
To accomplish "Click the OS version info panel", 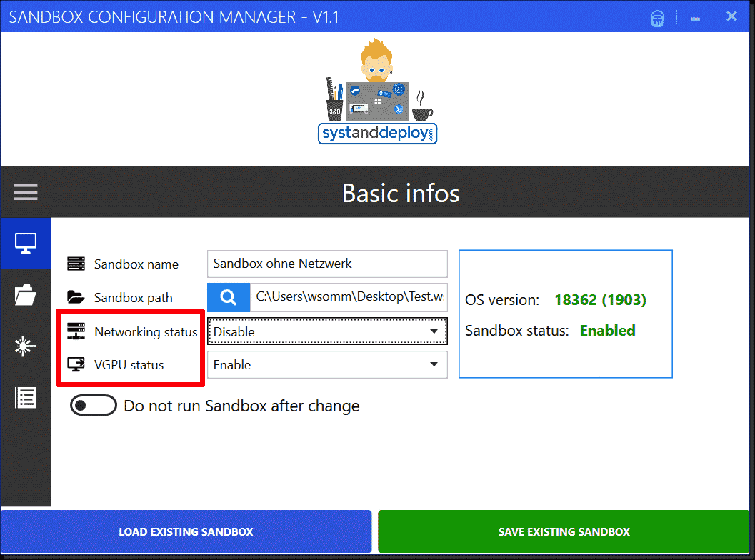I will pos(565,314).
